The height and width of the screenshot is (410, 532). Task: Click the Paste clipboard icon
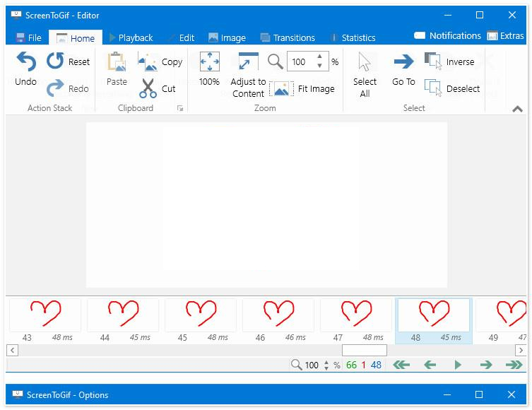coord(117,61)
